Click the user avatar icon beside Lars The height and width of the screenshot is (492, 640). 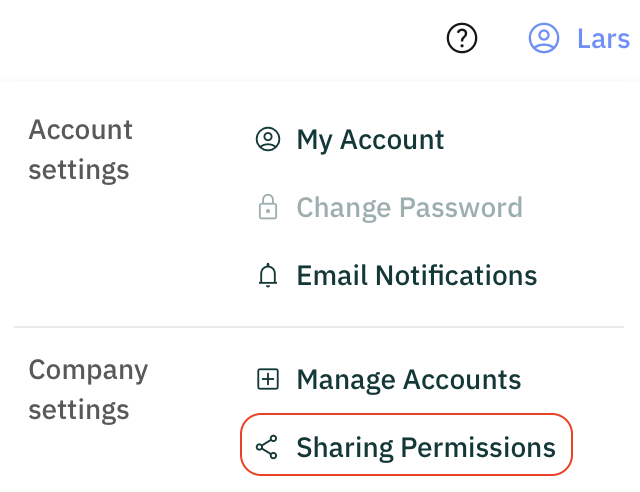(x=543, y=39)
